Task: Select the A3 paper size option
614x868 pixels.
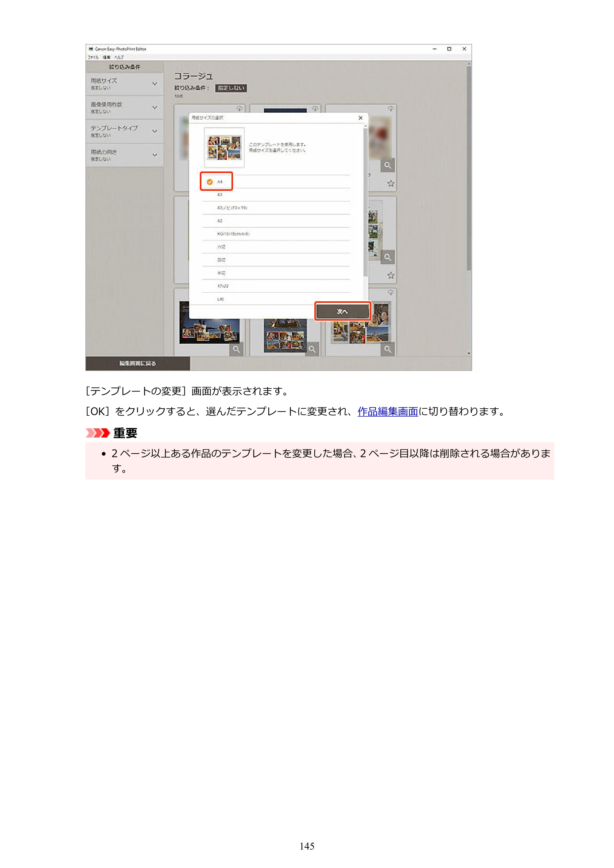Action: pyautogui.click(x=276, y=195)
